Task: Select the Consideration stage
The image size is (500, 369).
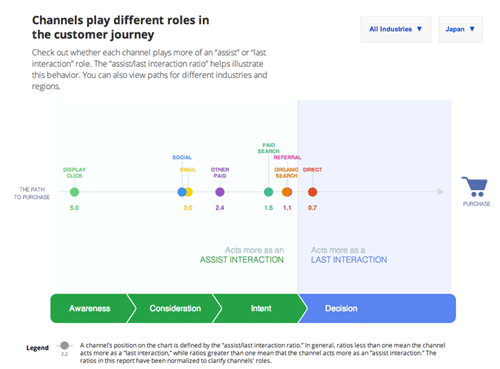Action: click(175, 308)
